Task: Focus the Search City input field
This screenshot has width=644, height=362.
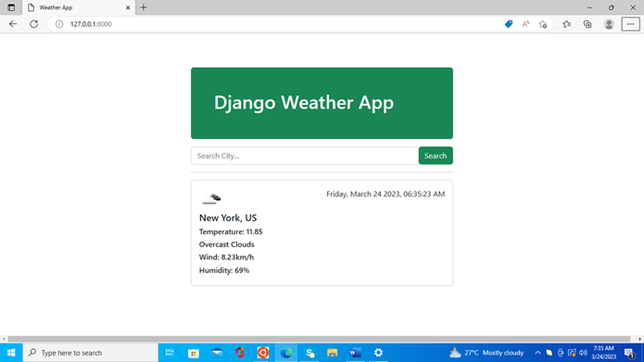Action: (305, 156)
